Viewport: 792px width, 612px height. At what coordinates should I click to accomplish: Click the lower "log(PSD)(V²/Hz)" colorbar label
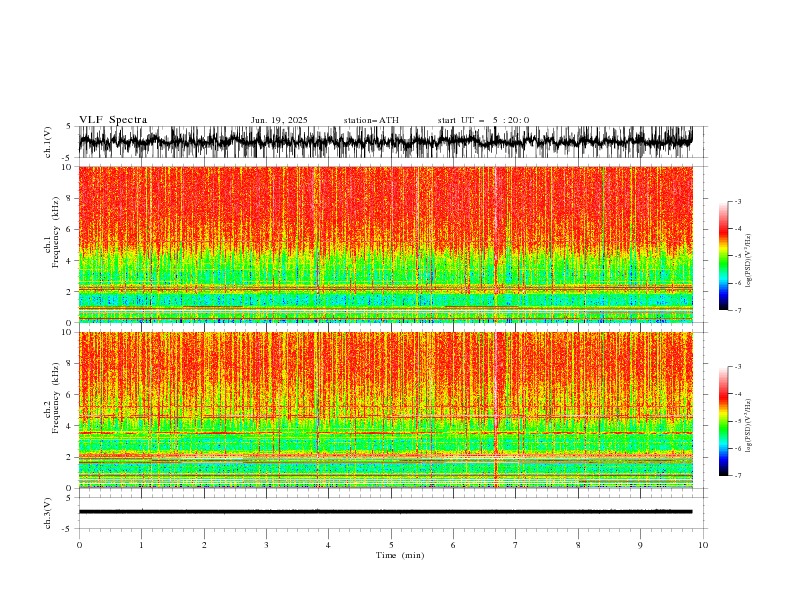click(749, 425)
